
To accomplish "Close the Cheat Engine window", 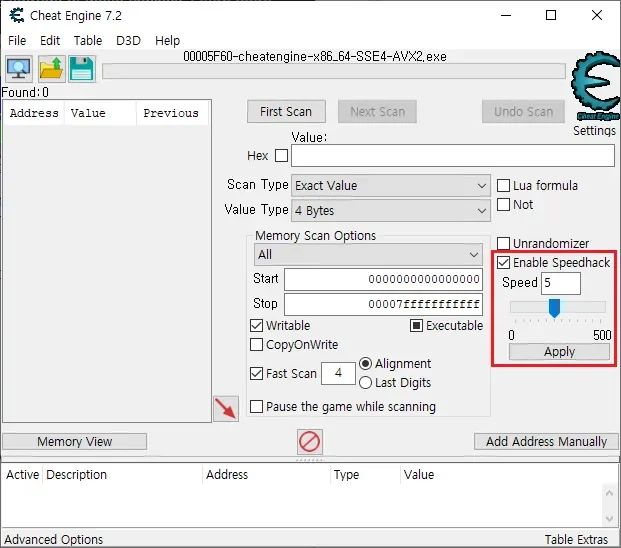I will click(x=597, y=15).
